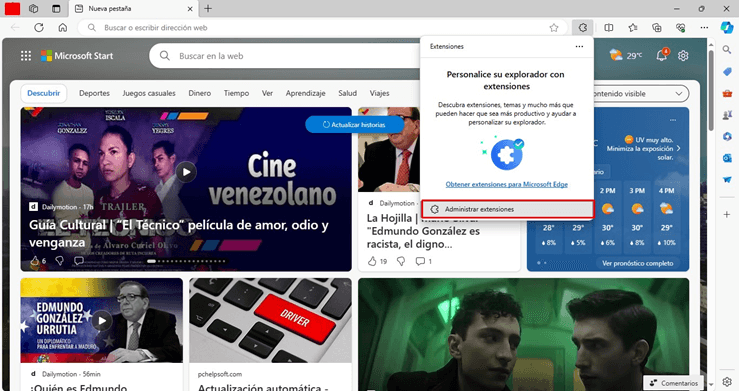
Task: Open page settings gear near bell
Action: tap(683, 56)
